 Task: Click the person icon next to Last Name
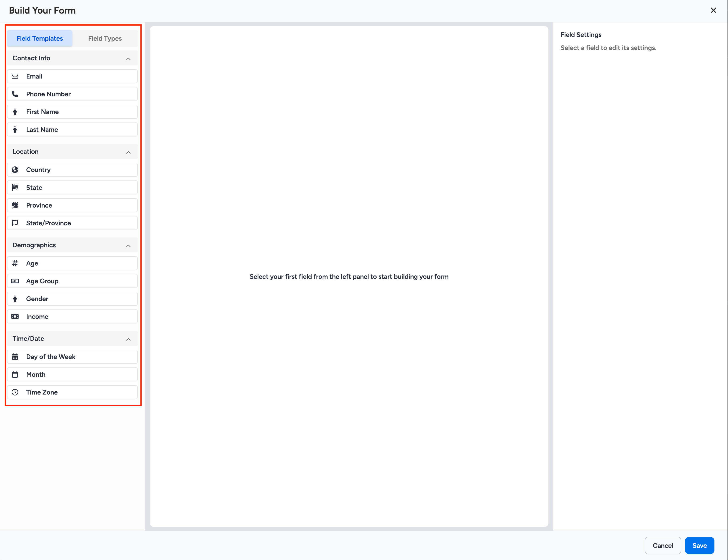pos(15,130)
